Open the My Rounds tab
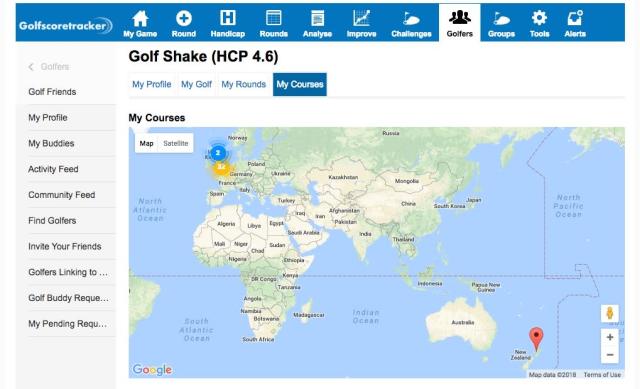640x389 pixels. coord(244,84)
